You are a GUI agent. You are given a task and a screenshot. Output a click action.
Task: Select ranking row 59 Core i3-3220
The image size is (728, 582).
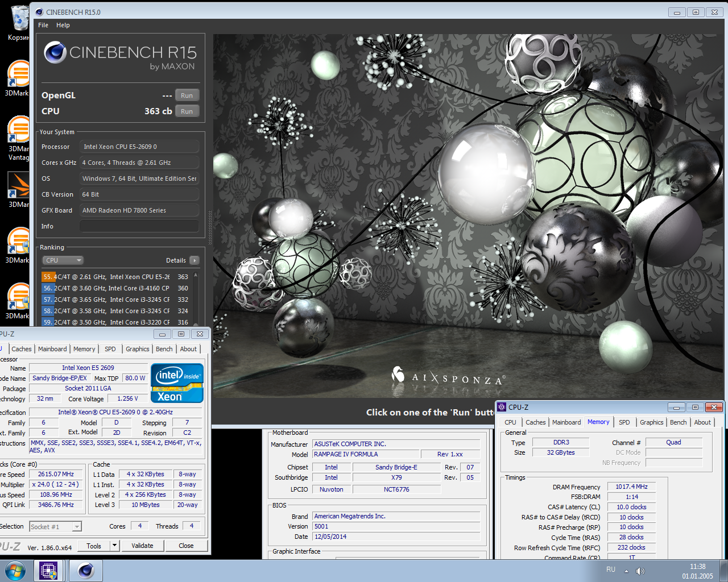(115, 322)
